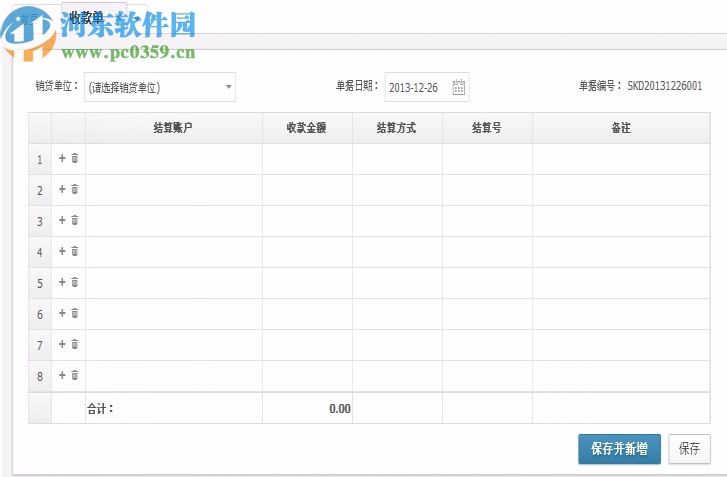Select row number 5
This screenshot has width=727, height=477.
coord(40,283)
